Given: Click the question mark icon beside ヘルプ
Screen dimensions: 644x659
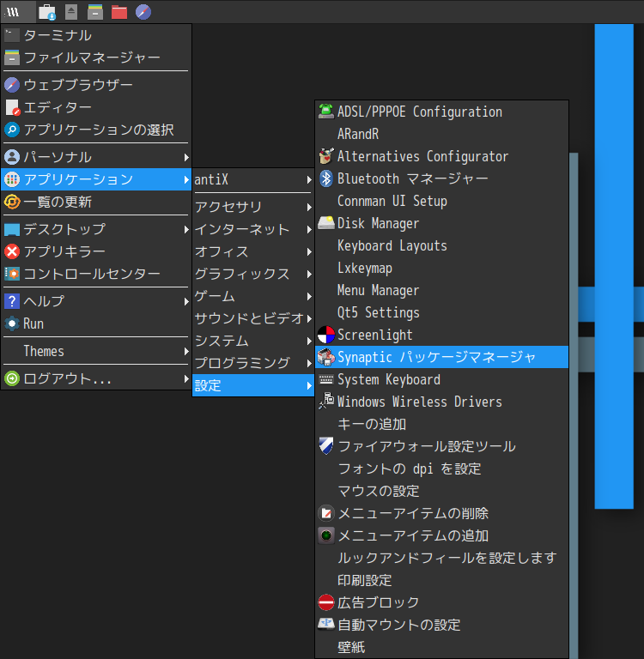Looking at the screenshot, I should click(12, 301).
